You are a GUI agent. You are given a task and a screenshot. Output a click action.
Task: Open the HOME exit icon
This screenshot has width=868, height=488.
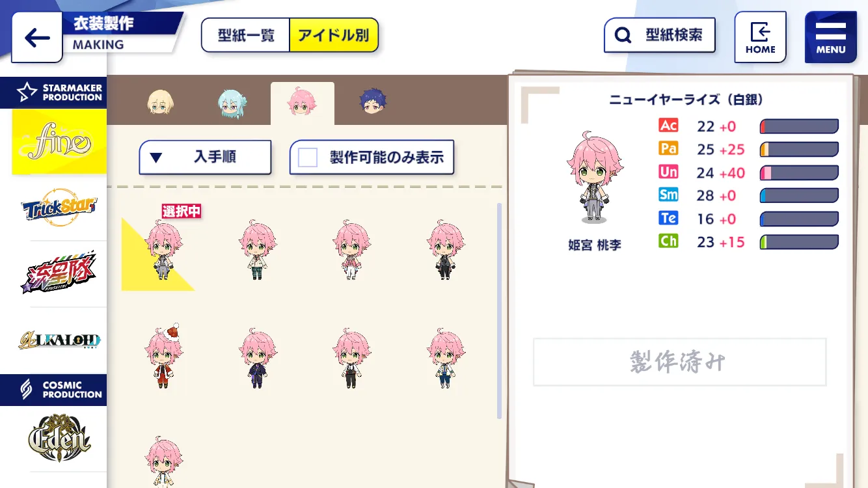[x=760, y=37]
